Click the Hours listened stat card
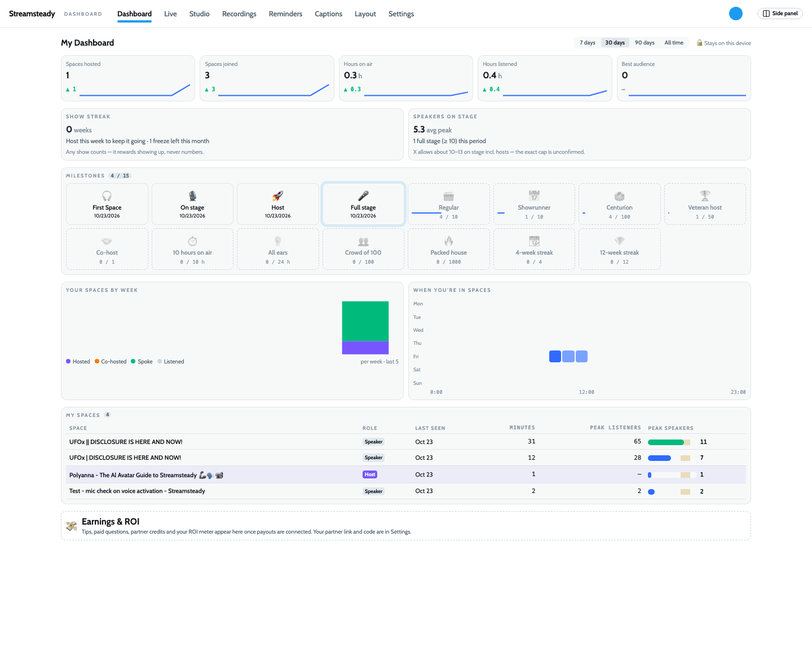The width and height of the screenshot is (812, 648). point(545,78)
